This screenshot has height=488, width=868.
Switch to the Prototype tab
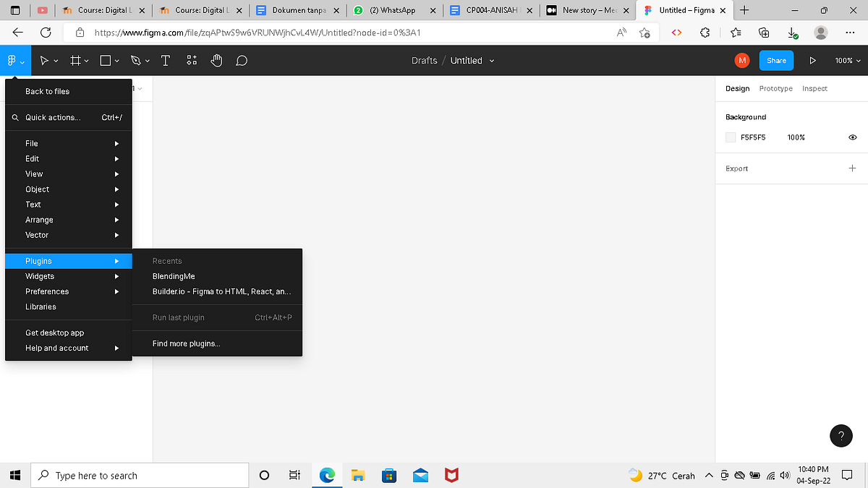pos(775,88)
